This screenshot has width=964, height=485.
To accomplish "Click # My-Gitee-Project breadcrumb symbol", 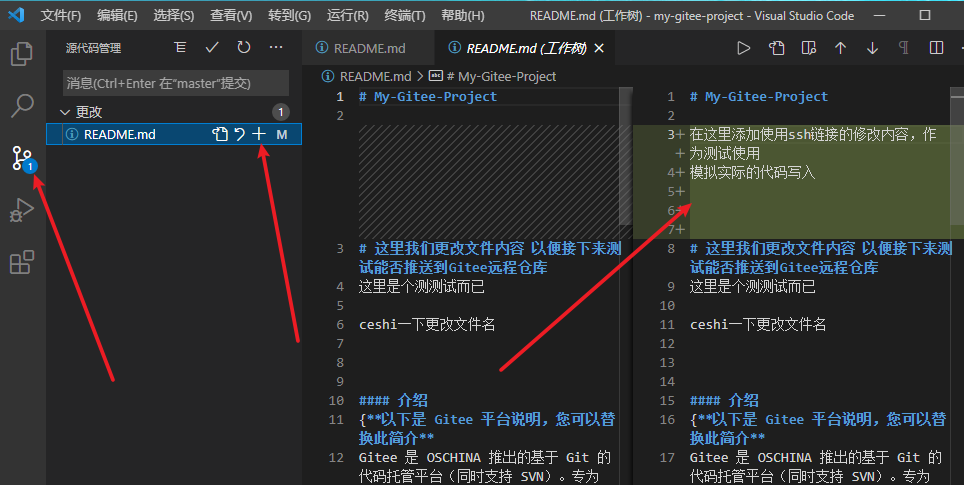I will pyautogui.click(x=500, y=76).
